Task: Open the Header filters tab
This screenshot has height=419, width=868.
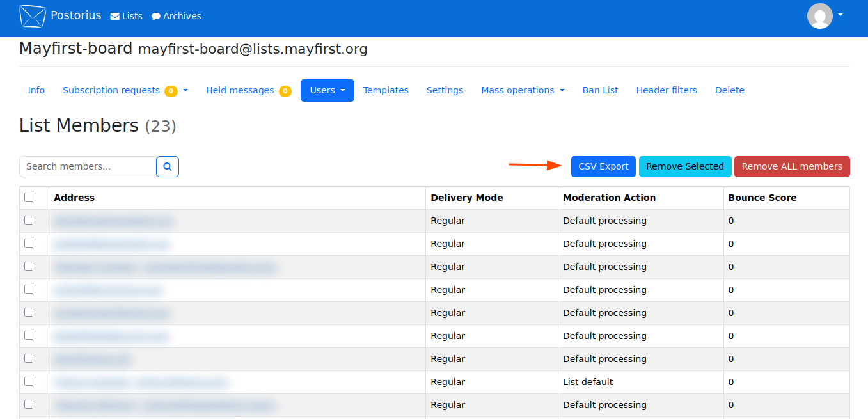Action: pyautogui.click(x=667, y=91)
